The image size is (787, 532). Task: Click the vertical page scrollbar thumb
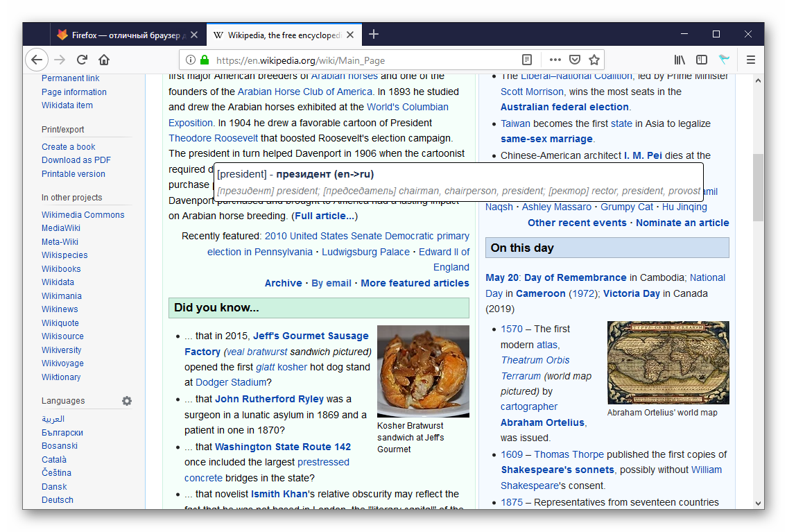pyautogui.click(x=758, y=187)
